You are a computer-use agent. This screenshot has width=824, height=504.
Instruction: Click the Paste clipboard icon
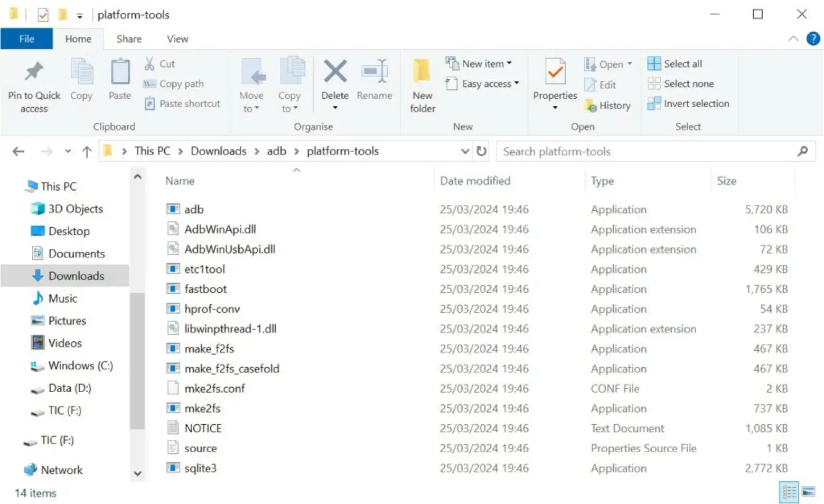120,72
